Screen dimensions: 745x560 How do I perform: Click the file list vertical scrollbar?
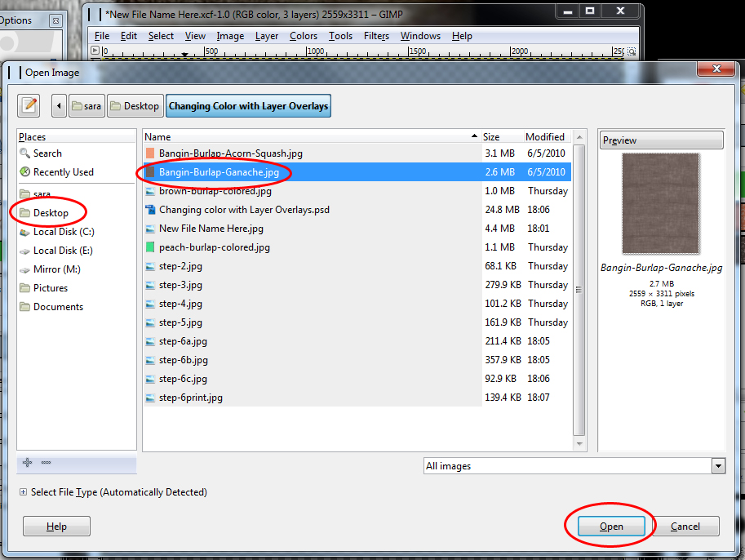[x=579, y=290]
